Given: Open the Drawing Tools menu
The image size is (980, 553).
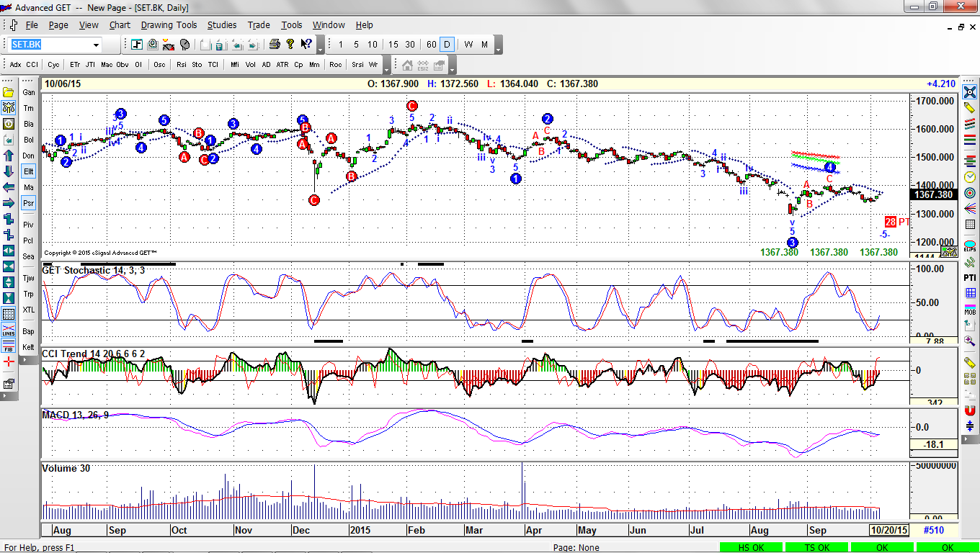Looking at the screenshot, I should (x=169, y=24).
